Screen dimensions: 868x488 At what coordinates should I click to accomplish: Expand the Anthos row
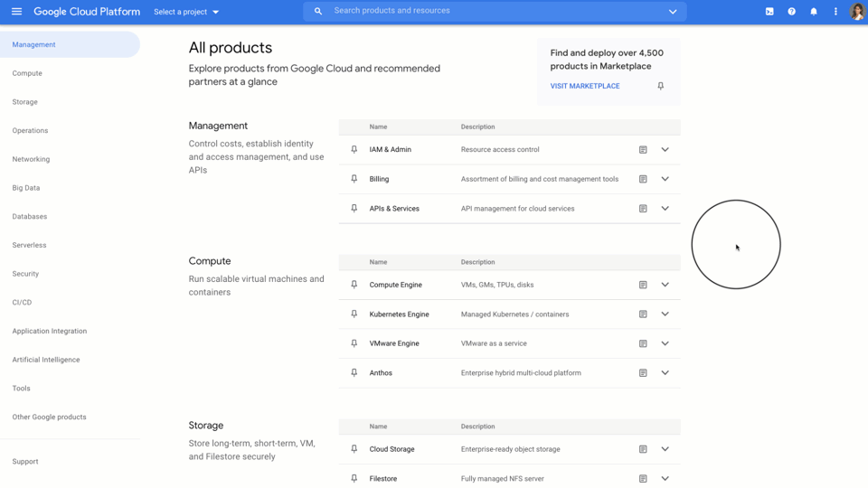click(665, 373)
